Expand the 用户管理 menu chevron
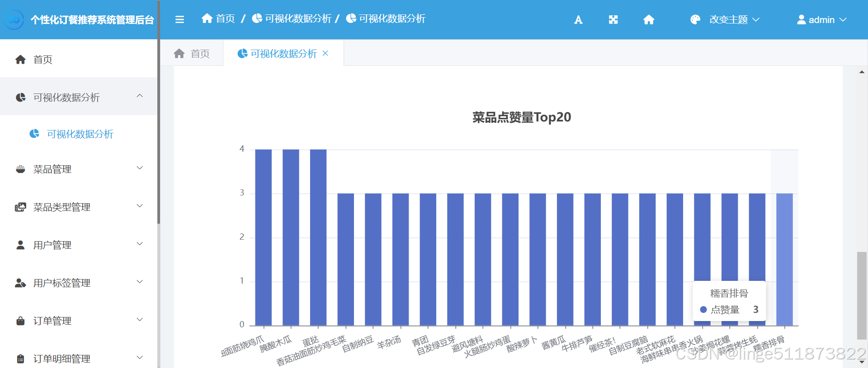Image resolution: width=868 pixels, height=368 pixels. click(140, 244)
